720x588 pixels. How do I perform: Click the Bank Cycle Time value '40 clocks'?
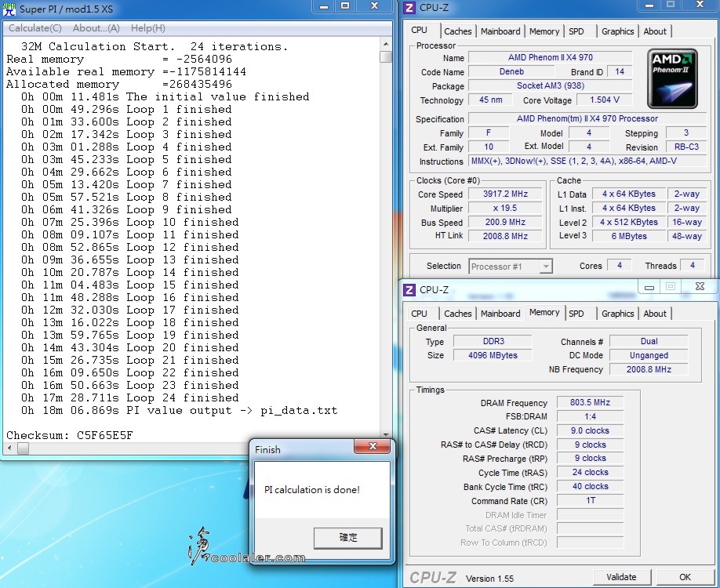point(590,487)
